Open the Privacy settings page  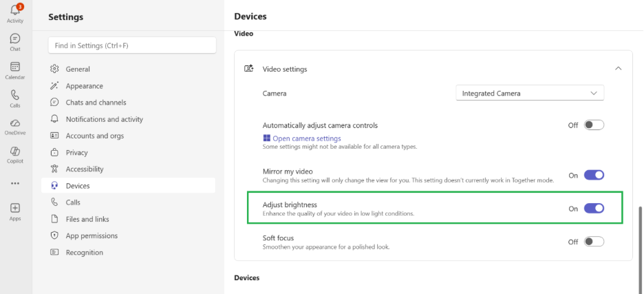77,152
